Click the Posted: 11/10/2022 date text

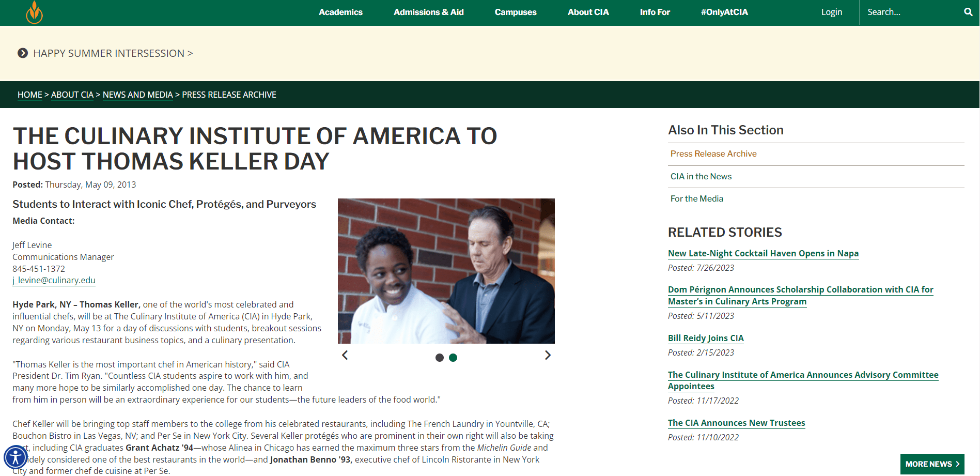tap(703, 437)
